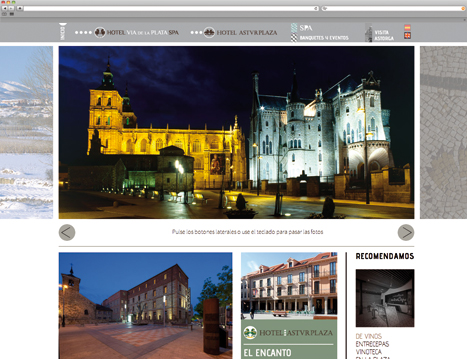Viewport: 467px width, 361px height.
Task: Click browser back button
Action: click(5, 8)
